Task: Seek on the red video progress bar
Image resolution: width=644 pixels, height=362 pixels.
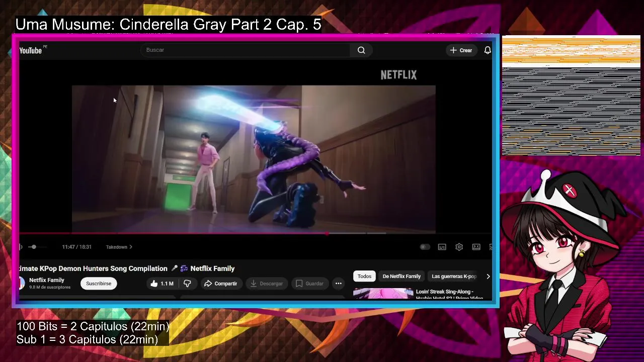Action: click(x=255, y=233)
